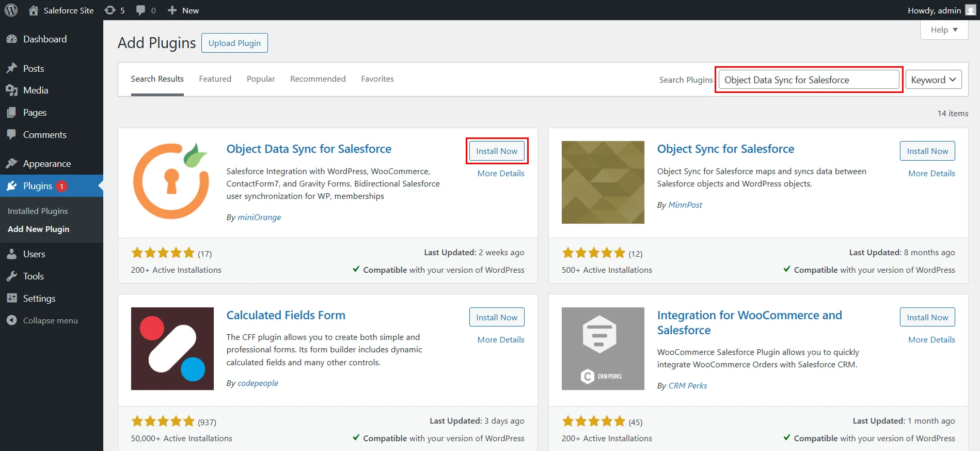The width and height of the screenshot is (980, 451).
Task: Open Installed Plugins in the sidebar submenu
Action: [x=38, y=211]
